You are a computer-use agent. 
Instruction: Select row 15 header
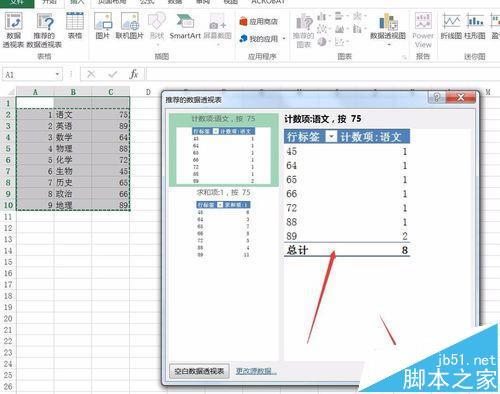[x=8, y=262]
